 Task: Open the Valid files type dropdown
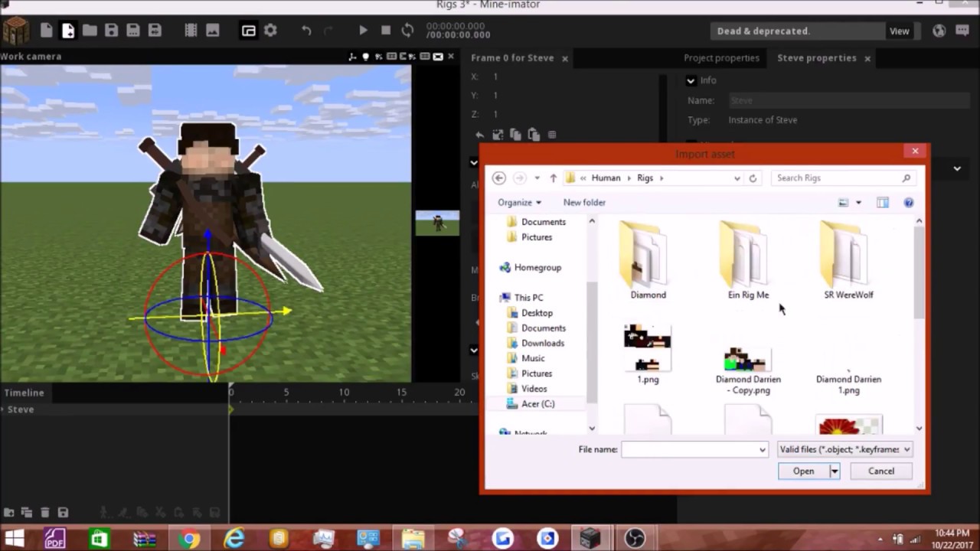click(844, 449)
